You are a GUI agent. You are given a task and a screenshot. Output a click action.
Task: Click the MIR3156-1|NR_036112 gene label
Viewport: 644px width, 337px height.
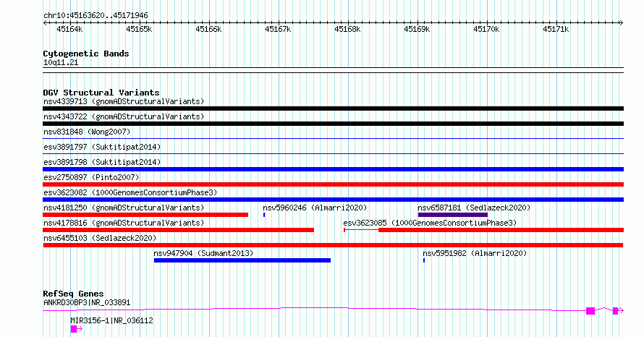click(111, 320)
